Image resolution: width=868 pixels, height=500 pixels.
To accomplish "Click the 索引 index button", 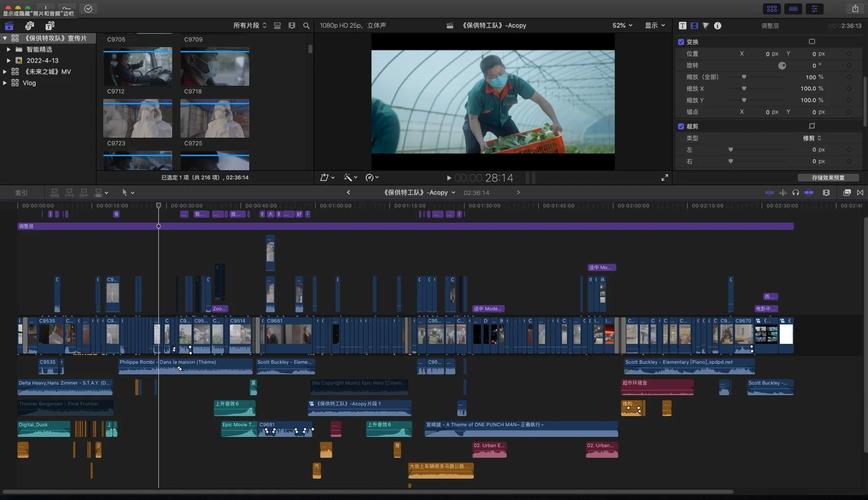I will point(21,193).
